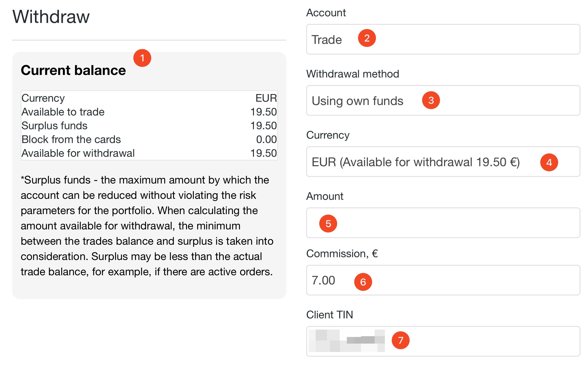Image resolution: width=588 pixels, height=365 pixels.
Task: Click the blurred Client TIN value
Action: coord(347,341)
